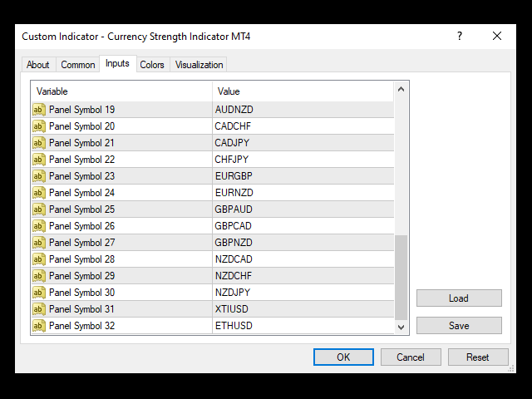Click the 'Panel Symbol 19' variable name
The image size is (532, 399).
pyautogui.click(x=81, y=110)
